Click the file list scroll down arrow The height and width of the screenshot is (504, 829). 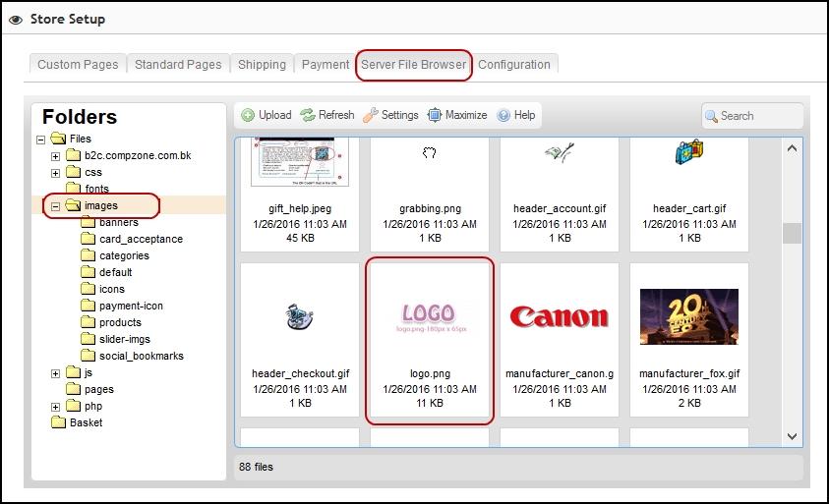click(792, 436)
